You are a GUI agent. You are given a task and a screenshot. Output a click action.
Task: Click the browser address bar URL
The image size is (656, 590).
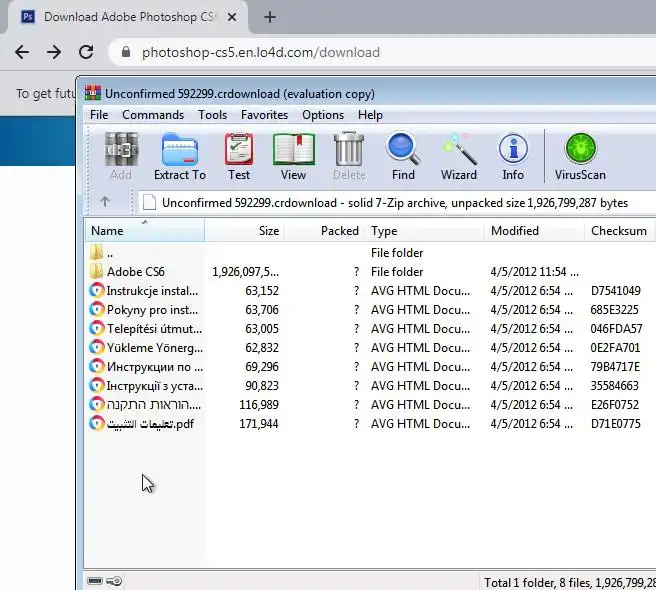(x=261, y=52)
